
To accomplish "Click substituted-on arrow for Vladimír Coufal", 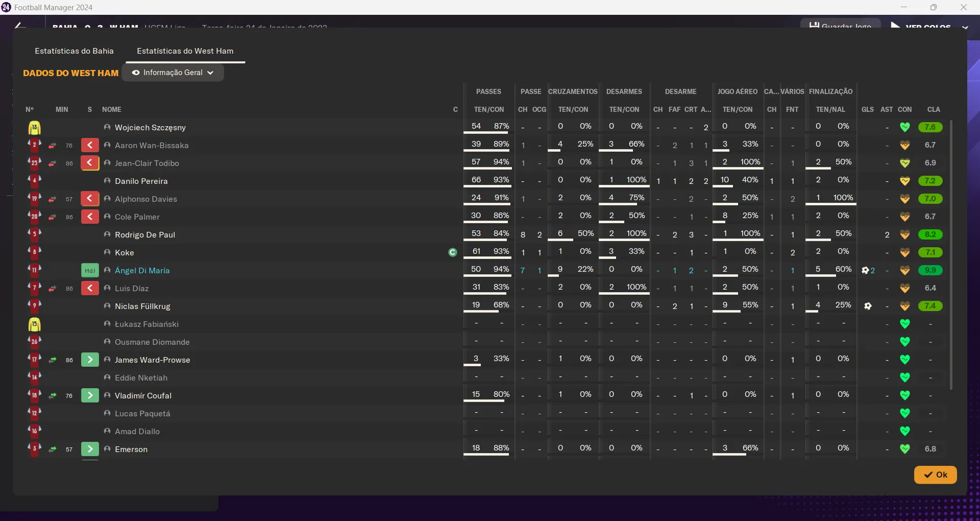I will point(90,396).
